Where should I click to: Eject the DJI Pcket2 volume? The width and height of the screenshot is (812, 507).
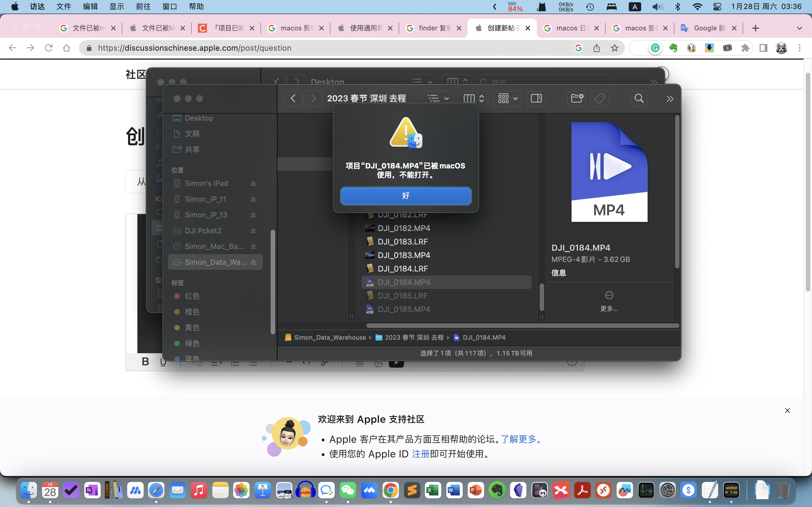point(253,231)
